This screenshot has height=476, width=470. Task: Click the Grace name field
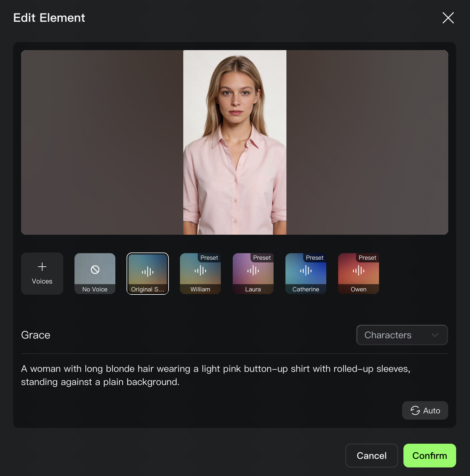[x=36, y=335]
